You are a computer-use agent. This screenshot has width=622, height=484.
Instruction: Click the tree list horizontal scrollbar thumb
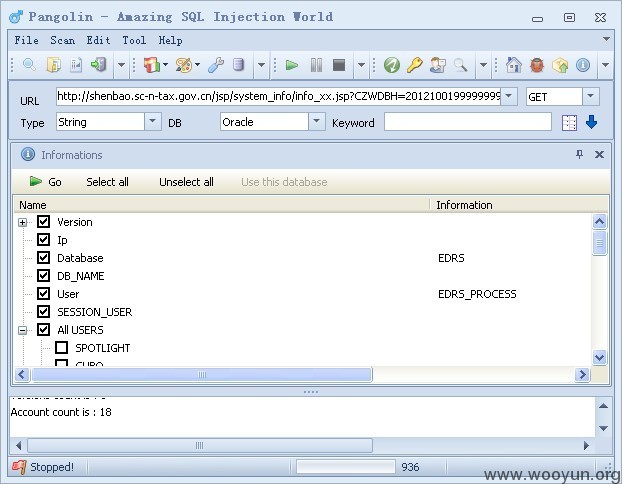[202, 374]
